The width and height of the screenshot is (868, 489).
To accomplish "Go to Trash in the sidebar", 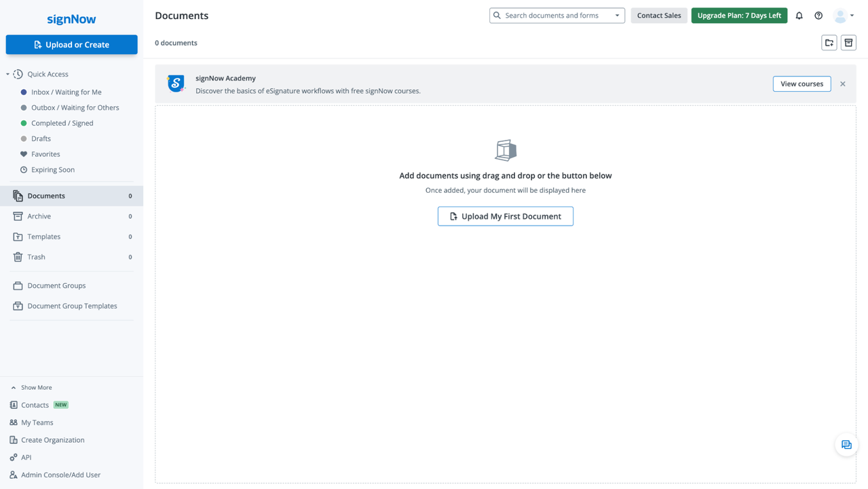I will click(x=37, y=257).
